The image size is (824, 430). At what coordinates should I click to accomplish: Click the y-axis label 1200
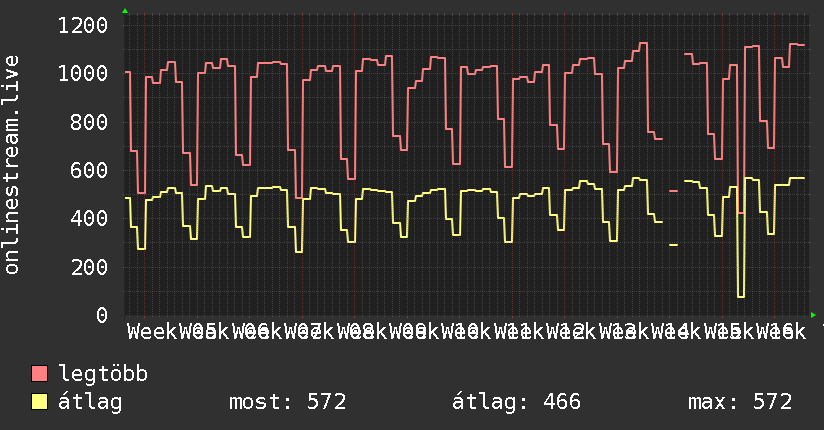coord(83,25)
